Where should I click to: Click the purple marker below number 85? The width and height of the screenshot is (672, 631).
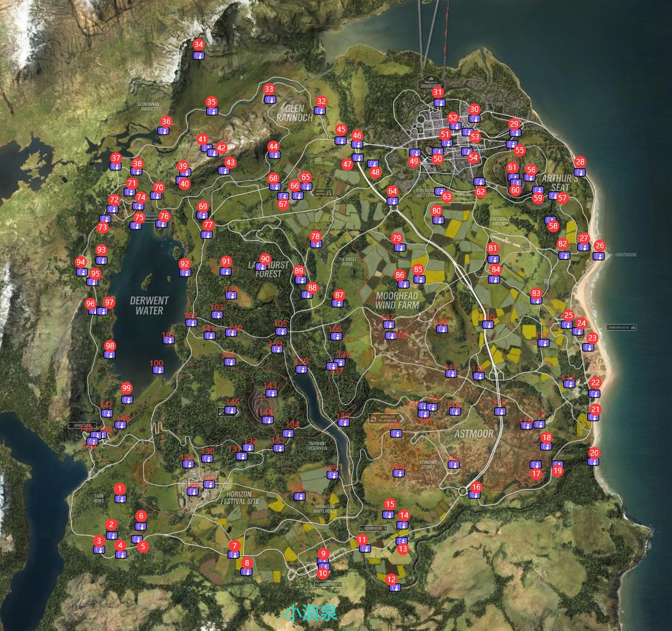coord(419,279)
